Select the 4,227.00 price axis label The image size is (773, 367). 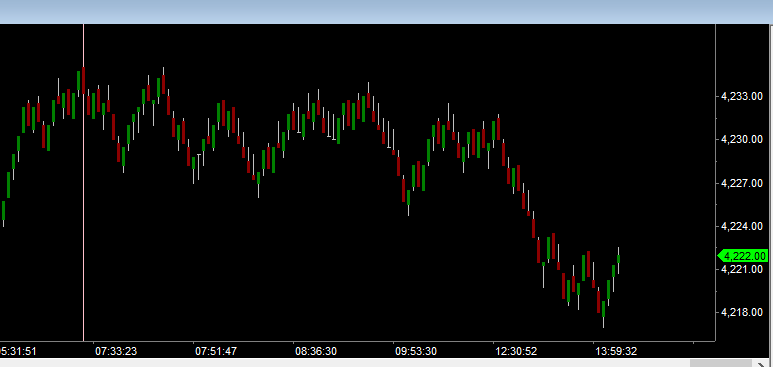click(x=742, y=184)
